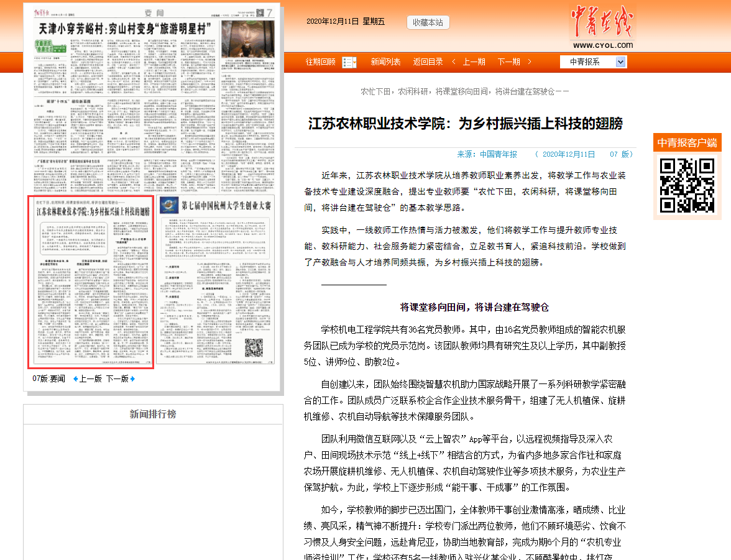Go to the next issue via 下一期

(508, 62)
